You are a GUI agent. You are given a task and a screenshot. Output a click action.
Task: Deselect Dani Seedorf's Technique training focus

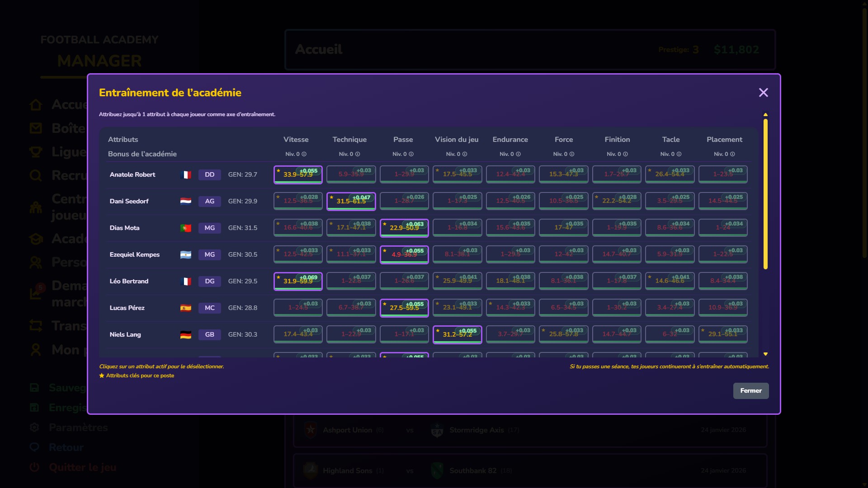click(x=351, y=201)
